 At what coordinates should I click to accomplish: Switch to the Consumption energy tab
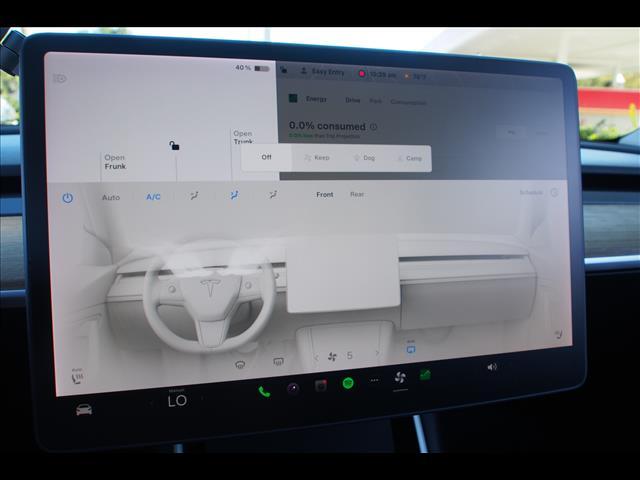tap(409, 102)
